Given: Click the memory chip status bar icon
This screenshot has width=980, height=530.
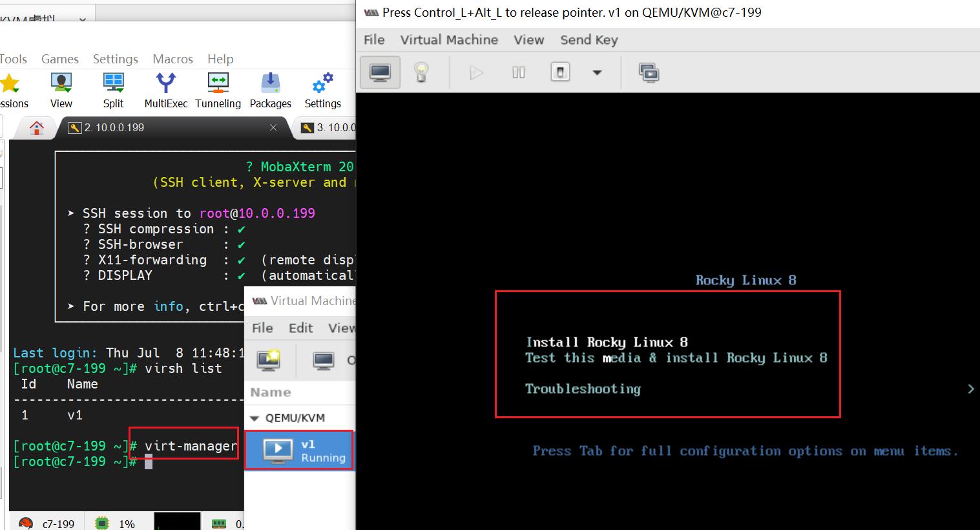Looking at the screenshot, I should [x=219, y=524].
